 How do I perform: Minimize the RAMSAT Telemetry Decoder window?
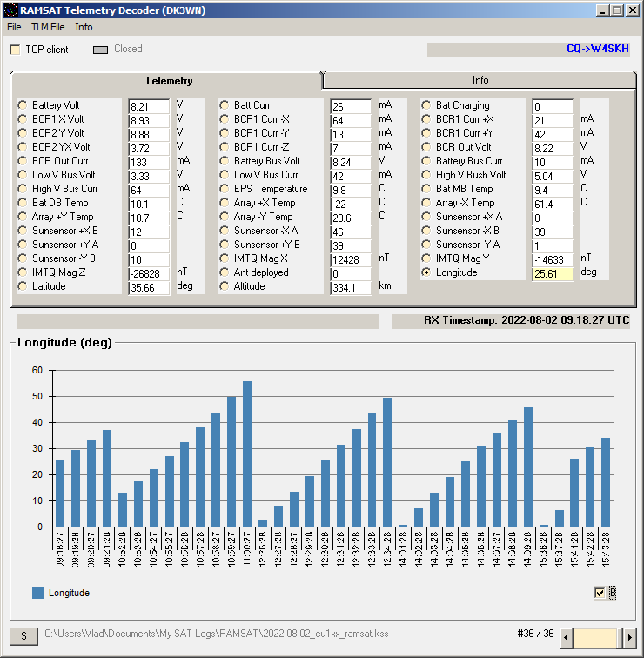602,10
